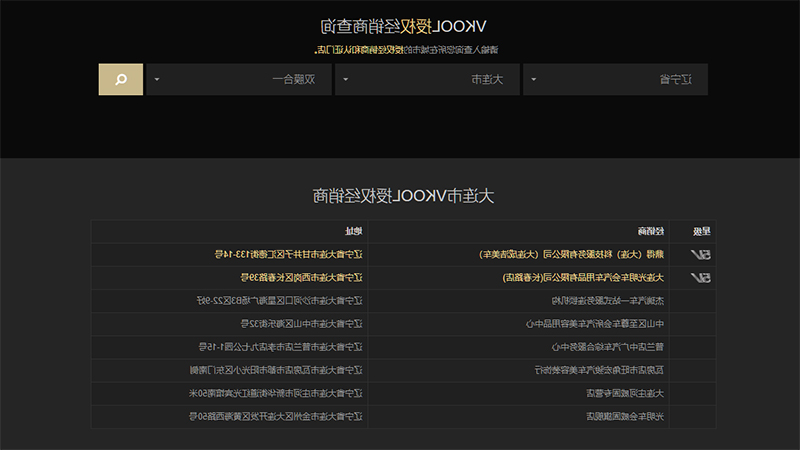Select dealer 大连庄河威固专营店

(x=625, y=393)
